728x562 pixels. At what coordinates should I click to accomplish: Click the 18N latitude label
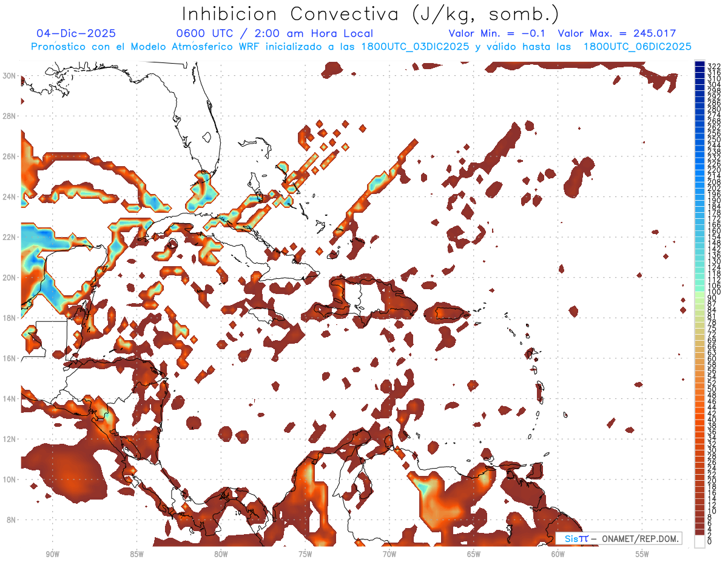tap(10, 318)
